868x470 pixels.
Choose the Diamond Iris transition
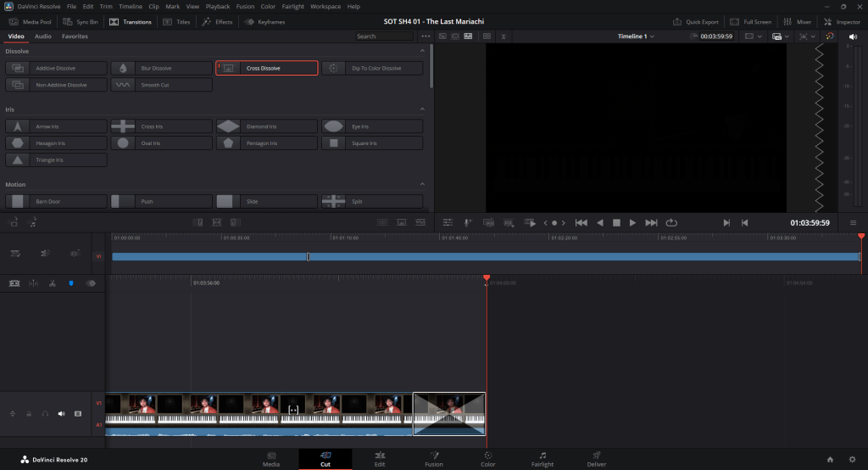[x=266, y=126]
